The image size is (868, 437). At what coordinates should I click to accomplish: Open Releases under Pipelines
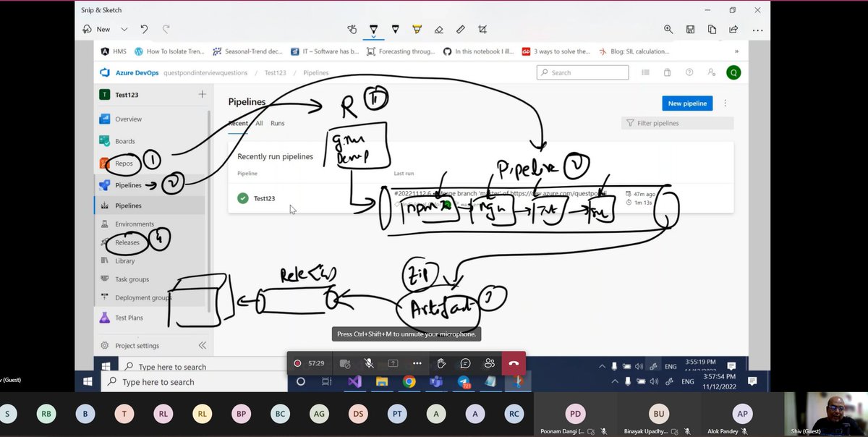pyautogui.click(x=127, y=243)
